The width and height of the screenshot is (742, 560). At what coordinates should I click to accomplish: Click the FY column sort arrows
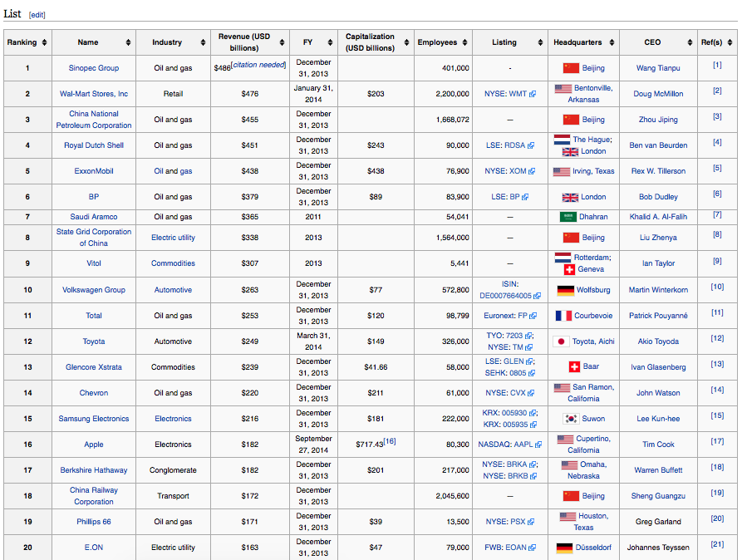331,42
